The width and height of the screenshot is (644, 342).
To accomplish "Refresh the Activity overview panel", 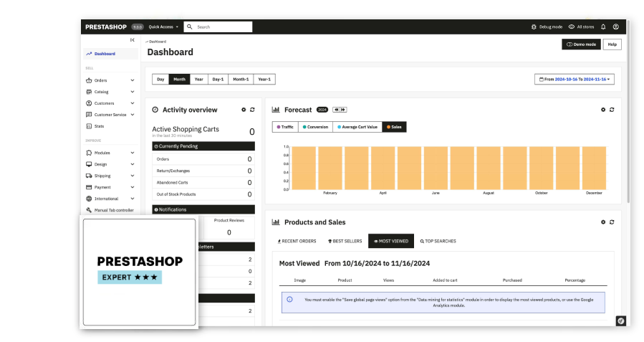I will pos(252,110).
